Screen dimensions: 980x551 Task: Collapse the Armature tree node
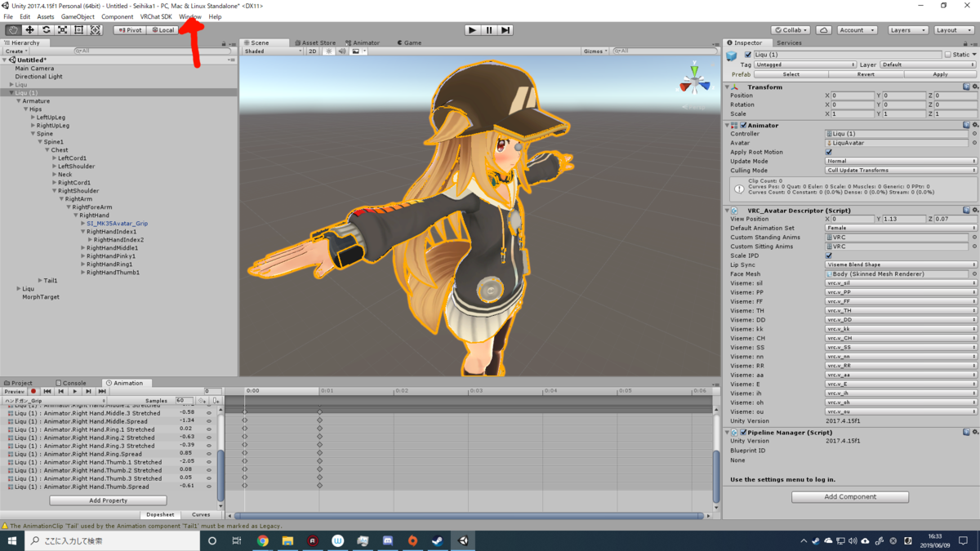point(18,101)
